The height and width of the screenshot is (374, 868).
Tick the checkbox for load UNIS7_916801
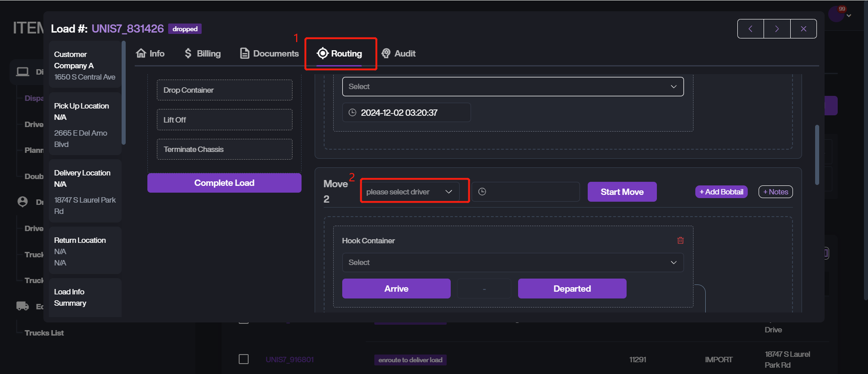coord(244,359)
